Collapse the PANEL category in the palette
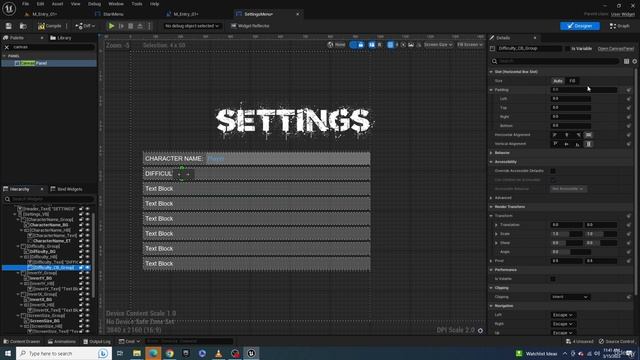Viewport: 640px width, 360px height. pyautogui.click(x=4, y=56)
